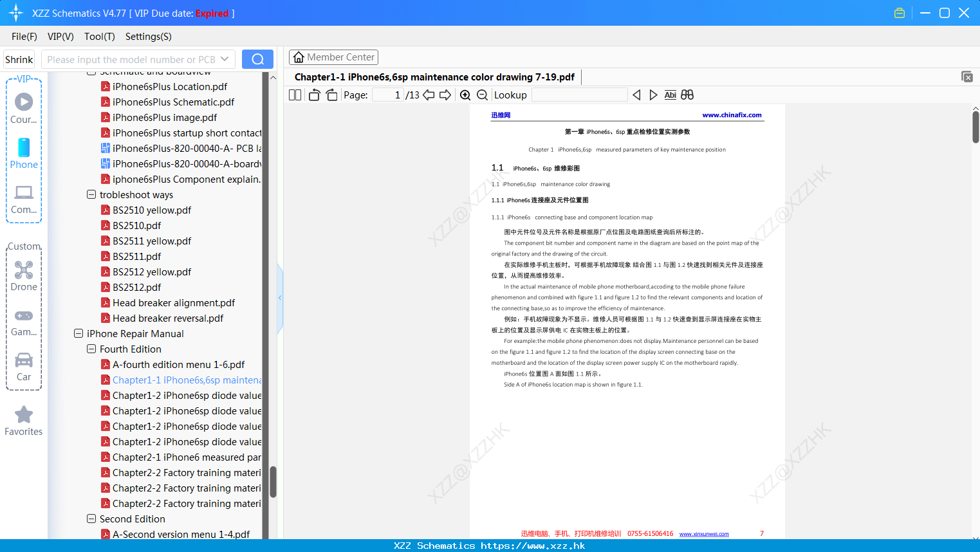Open model number dropdown arrow

click(x=225, y=59)
